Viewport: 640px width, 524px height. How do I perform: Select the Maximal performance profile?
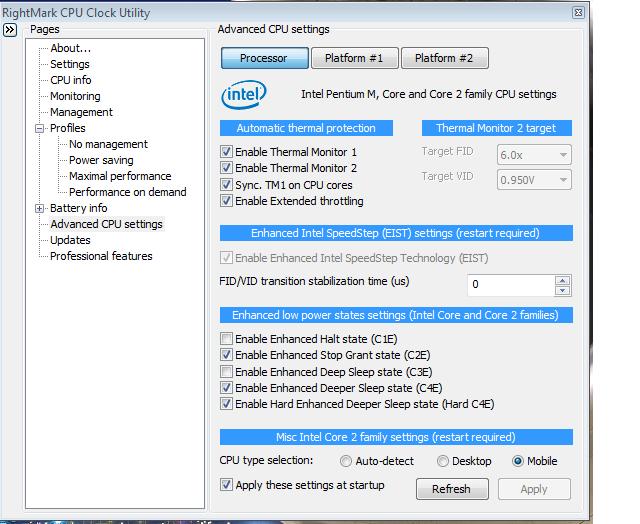pyautogui.click(x=120, y=176)
